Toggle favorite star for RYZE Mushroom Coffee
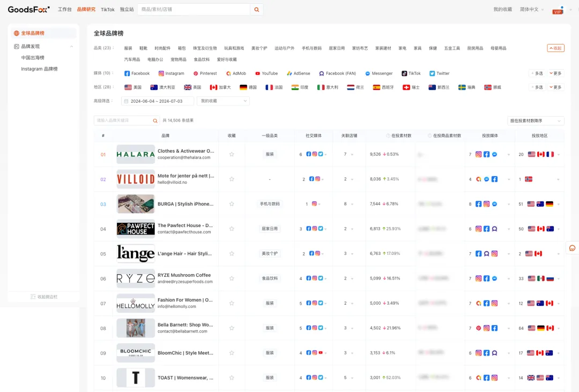Image resolution: width=579 pixels, height=392 pixels. tap(232, 278)
